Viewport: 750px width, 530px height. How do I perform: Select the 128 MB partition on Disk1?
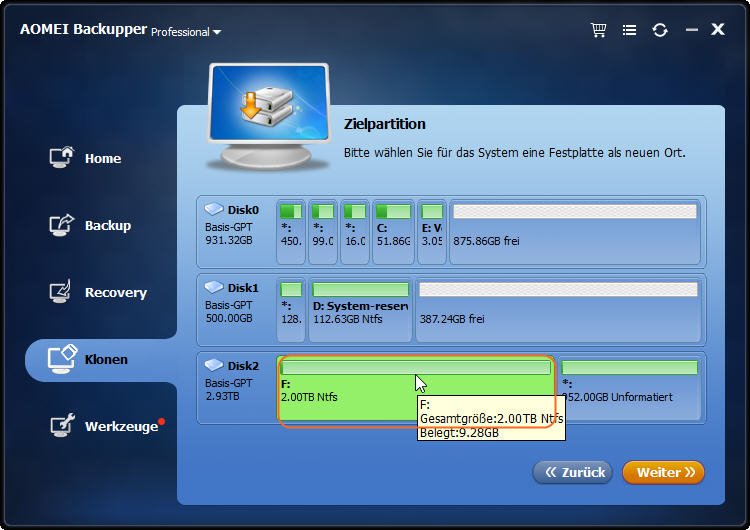tap(291, 310)
